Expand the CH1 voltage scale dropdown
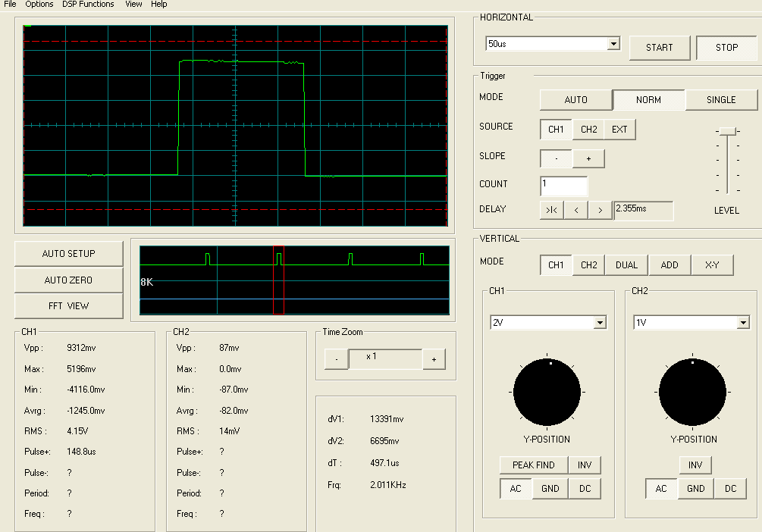This screenshot has height=532, width=762. click(600, 323)
